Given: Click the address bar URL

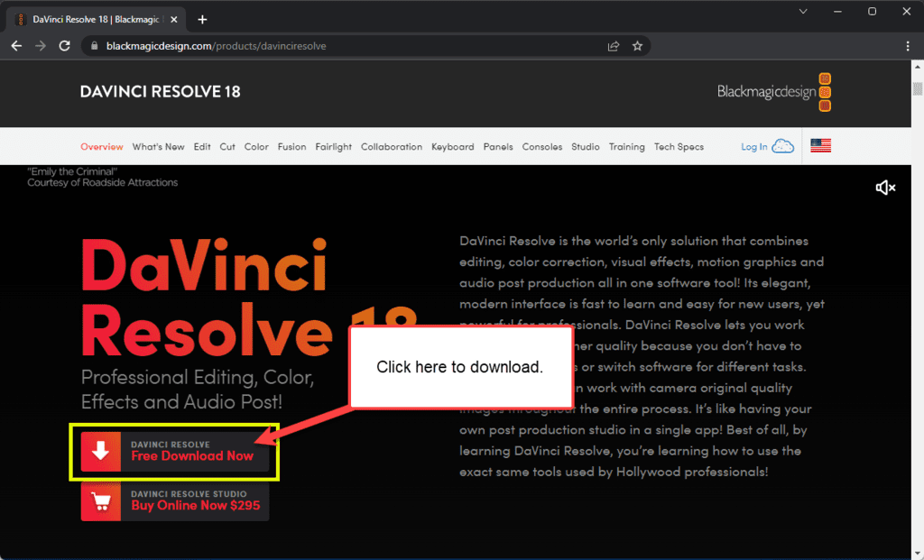Looking at the screenshot, I should point(216,46).
